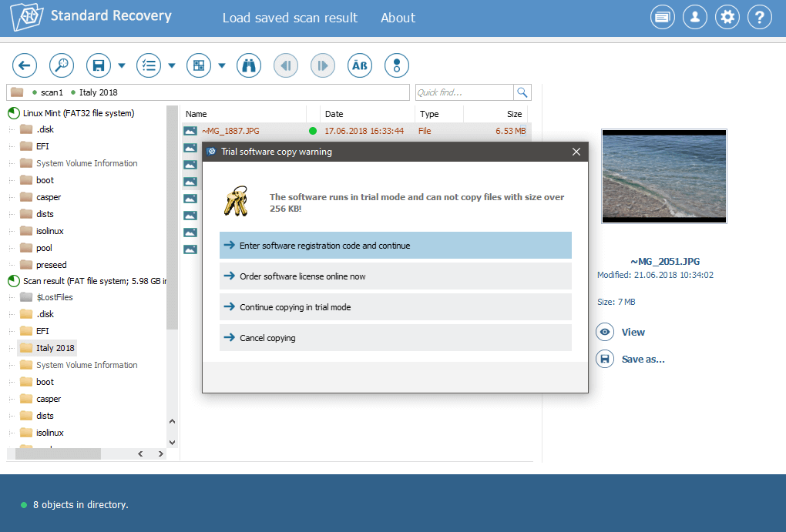
Task: Expand the Italy 2018 tree node
Action: [x=12, y=348]
